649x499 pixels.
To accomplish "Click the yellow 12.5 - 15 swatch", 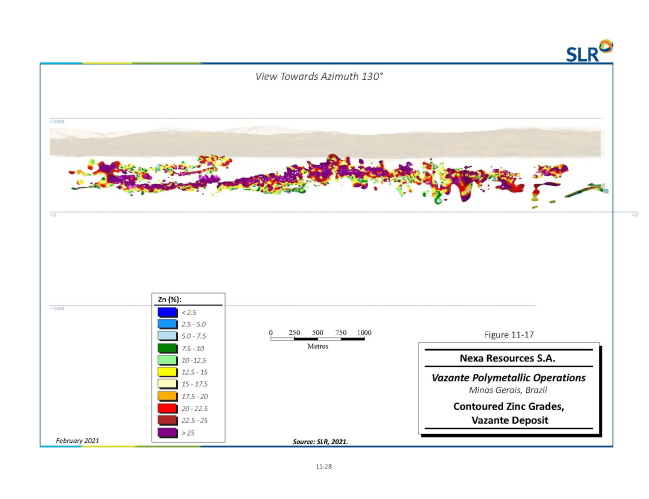I will tap(165, 372).
